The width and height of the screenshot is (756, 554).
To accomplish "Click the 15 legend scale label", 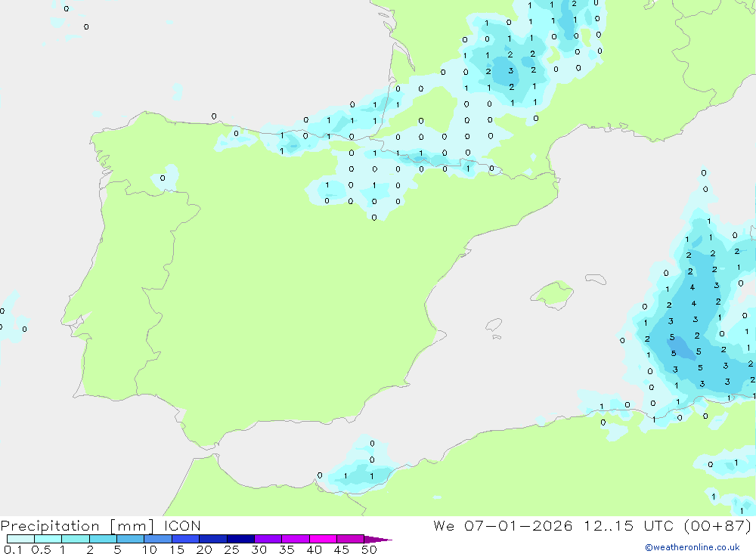I will click(x=177, y=549).
